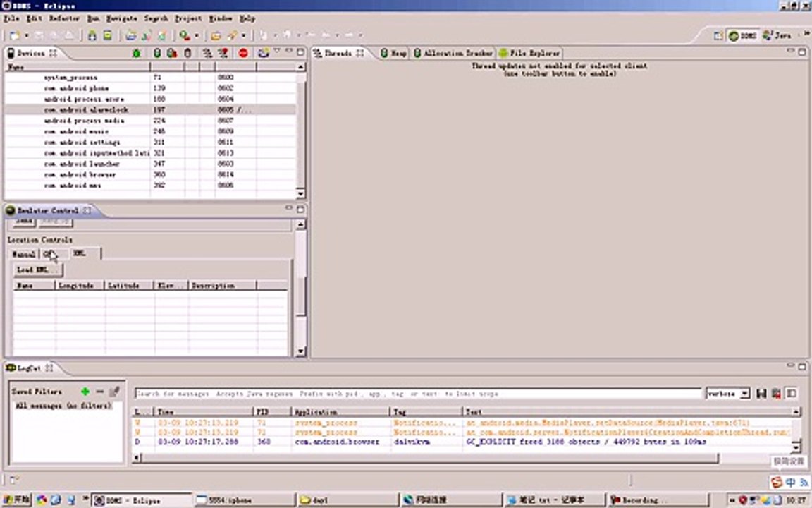
Task: Select the com.android.alarmclock process row
Action: point(150,110)
